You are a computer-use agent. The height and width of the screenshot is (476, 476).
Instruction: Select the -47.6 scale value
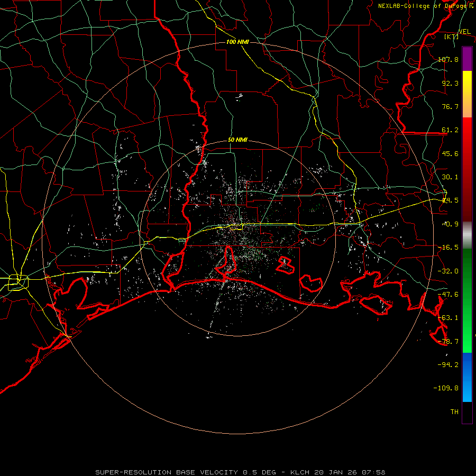(448, 295)
